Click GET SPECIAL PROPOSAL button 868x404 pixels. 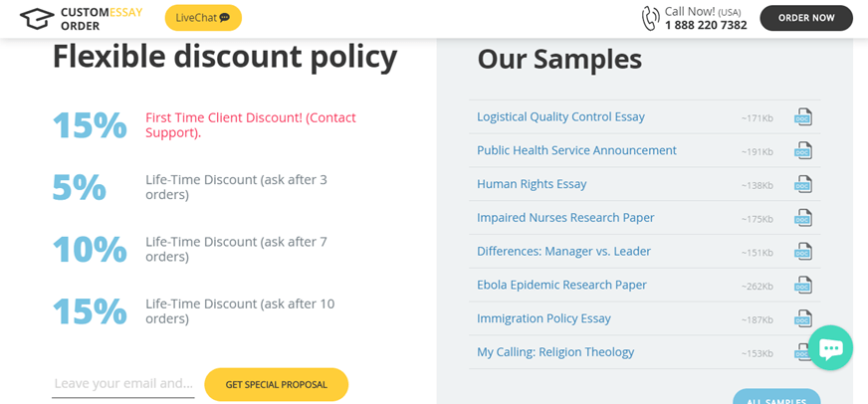[277, 385]
